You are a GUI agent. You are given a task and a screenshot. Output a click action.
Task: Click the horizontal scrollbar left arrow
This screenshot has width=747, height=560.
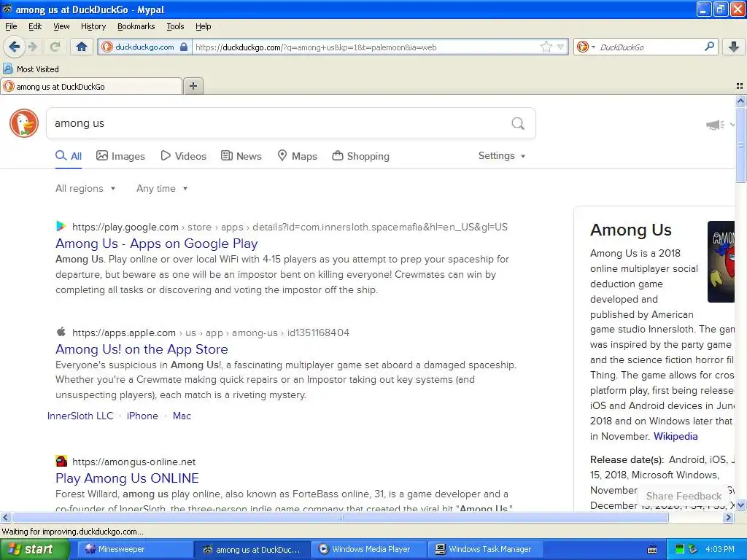pos(5,517)
